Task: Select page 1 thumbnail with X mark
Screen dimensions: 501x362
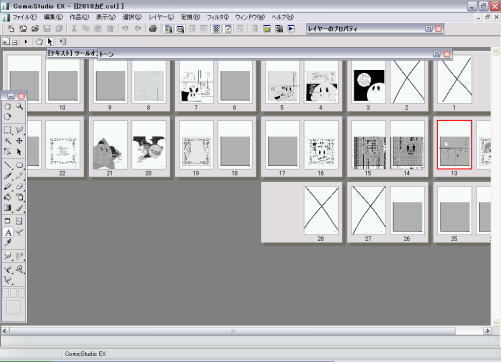Action: click(x=454, y=80)
